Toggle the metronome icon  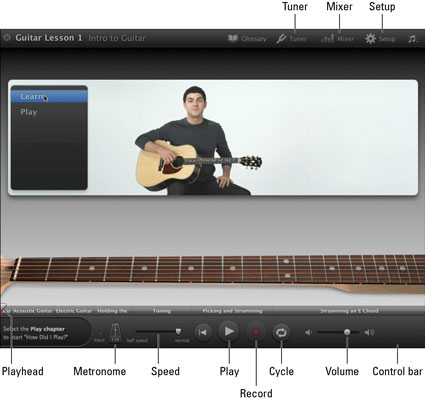click(115, 332)
